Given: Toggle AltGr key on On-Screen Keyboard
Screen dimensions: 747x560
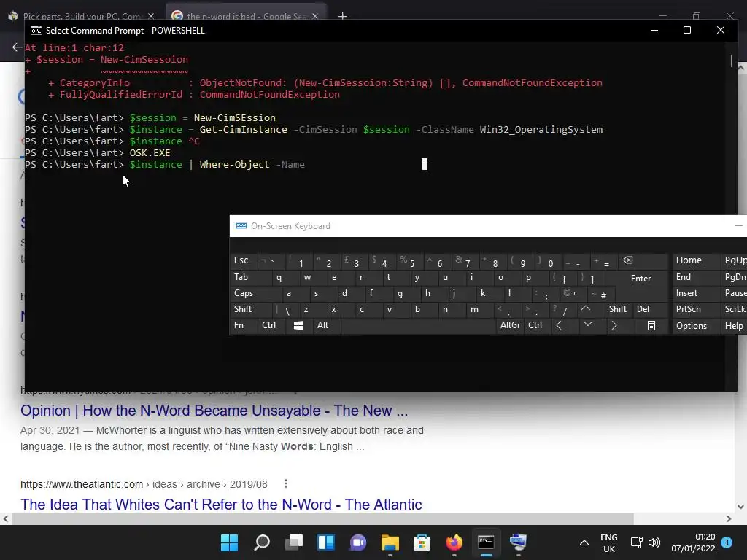Looking at the screenshot, I should pos(510,325).
